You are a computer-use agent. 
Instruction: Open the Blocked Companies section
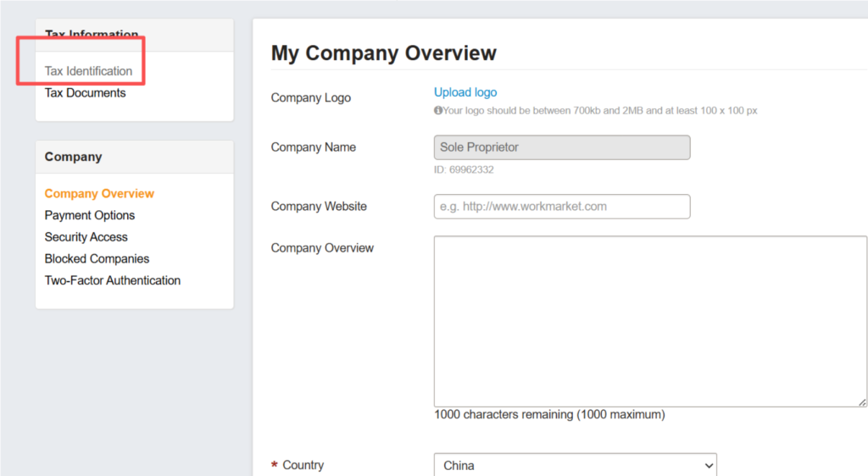97,259
